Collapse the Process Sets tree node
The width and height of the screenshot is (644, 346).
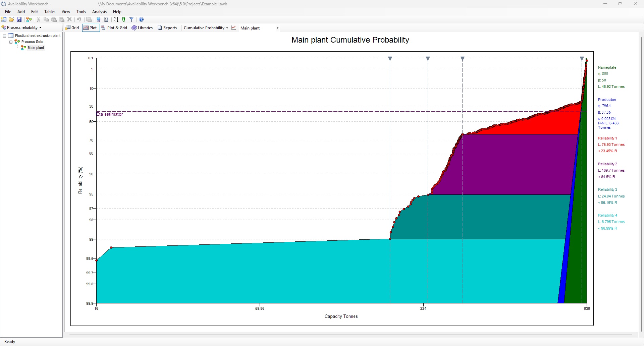tap(11, 42)
